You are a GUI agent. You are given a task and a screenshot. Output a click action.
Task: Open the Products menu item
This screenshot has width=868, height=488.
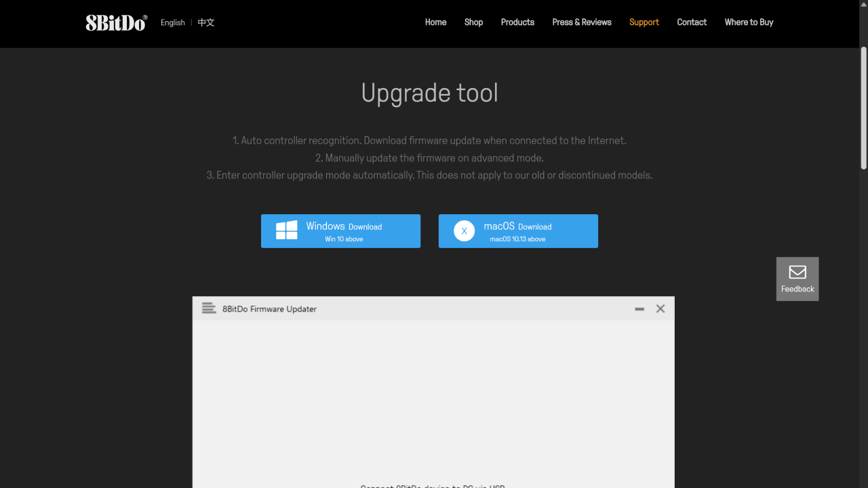(x=517, y=22)
